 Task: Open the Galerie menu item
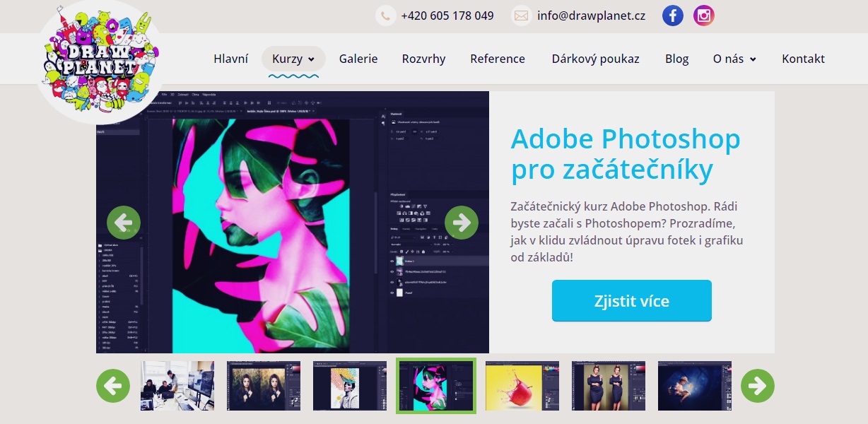click(358, 59)
